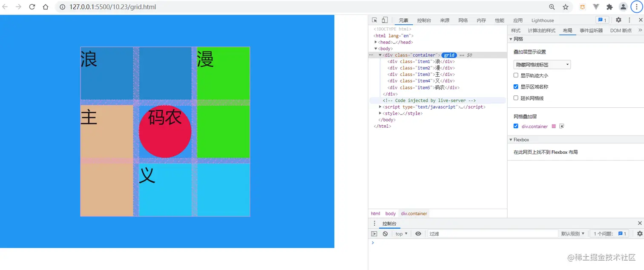View site information icon left of the URL

pyautogui.click(x=62, y=7)
